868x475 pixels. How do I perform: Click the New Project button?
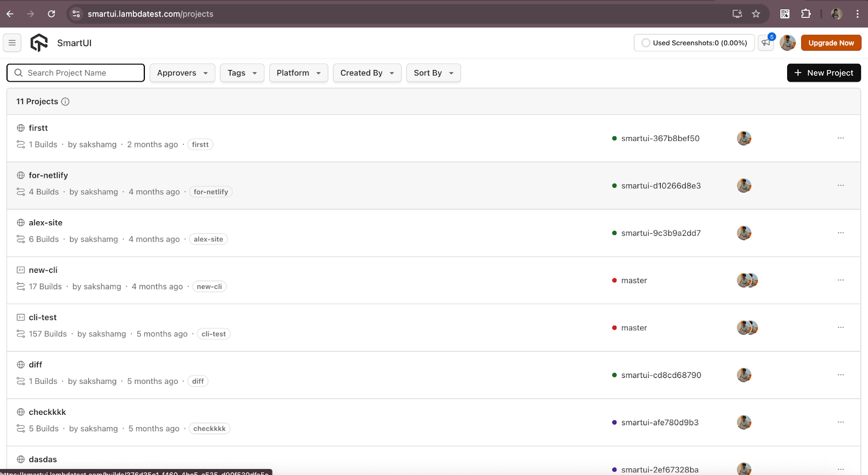(824, 73)
